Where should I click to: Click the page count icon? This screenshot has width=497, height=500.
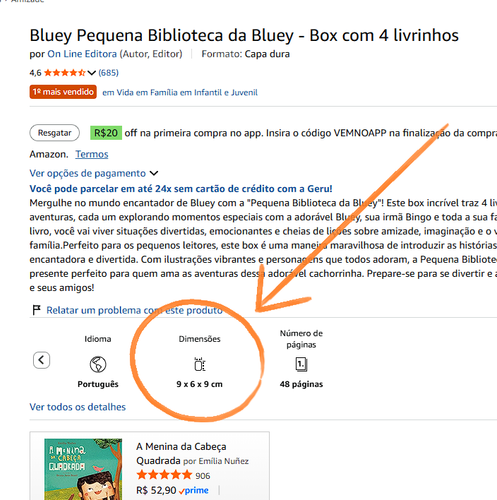click(301, 364)
